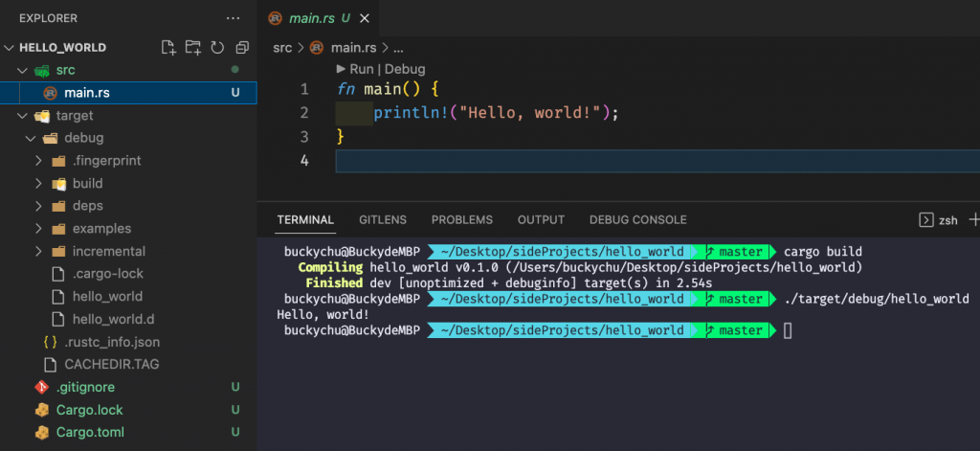This screenshot has width=980, height=451.
Task: Click the Debug code lens above main
Action: (x=405, y=69)
